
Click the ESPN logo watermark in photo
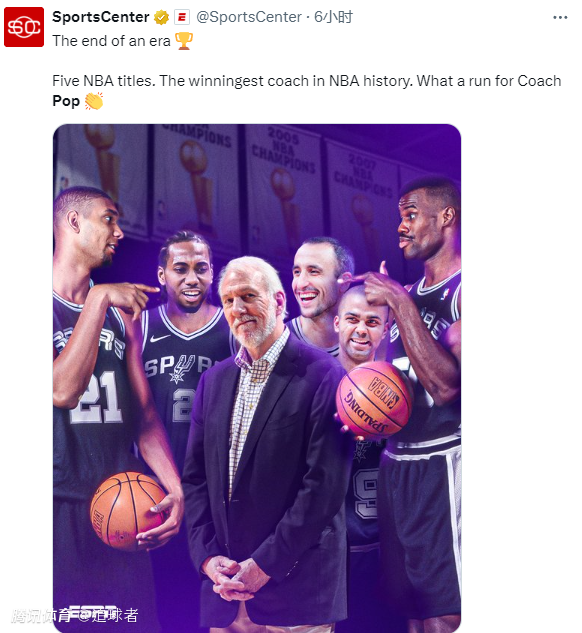pos(92,612)
